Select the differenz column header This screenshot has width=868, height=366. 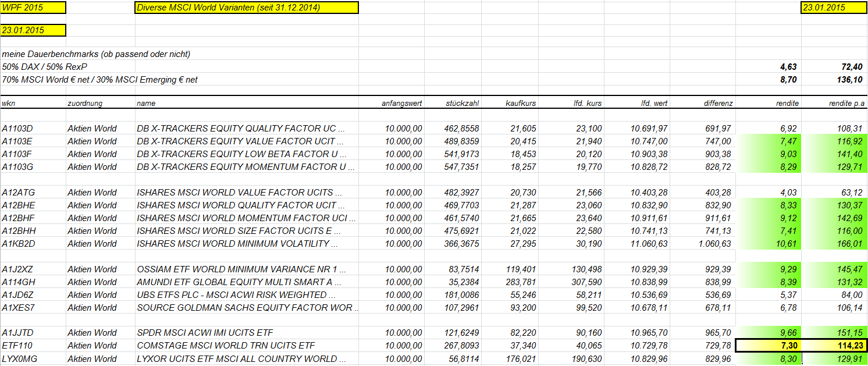click(x=718, y=103)
